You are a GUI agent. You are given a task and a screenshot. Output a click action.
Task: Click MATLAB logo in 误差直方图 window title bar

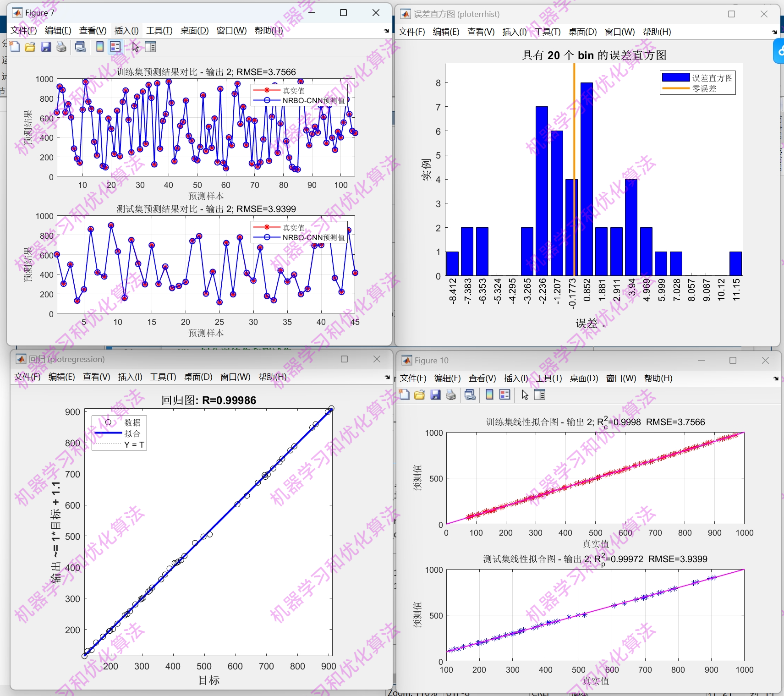[406, 14]
